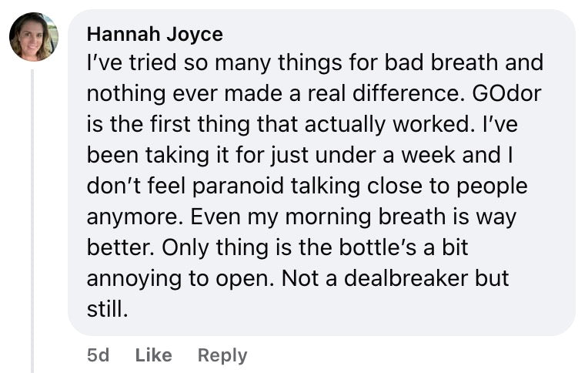This screenshot has width=588, height=373.
Task: Click the phrase morning breath
Action: 365,217
